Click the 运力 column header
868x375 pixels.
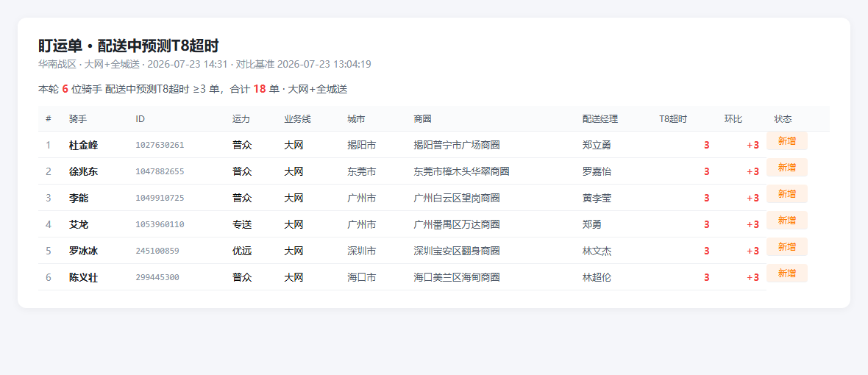(x=241, y=119)
